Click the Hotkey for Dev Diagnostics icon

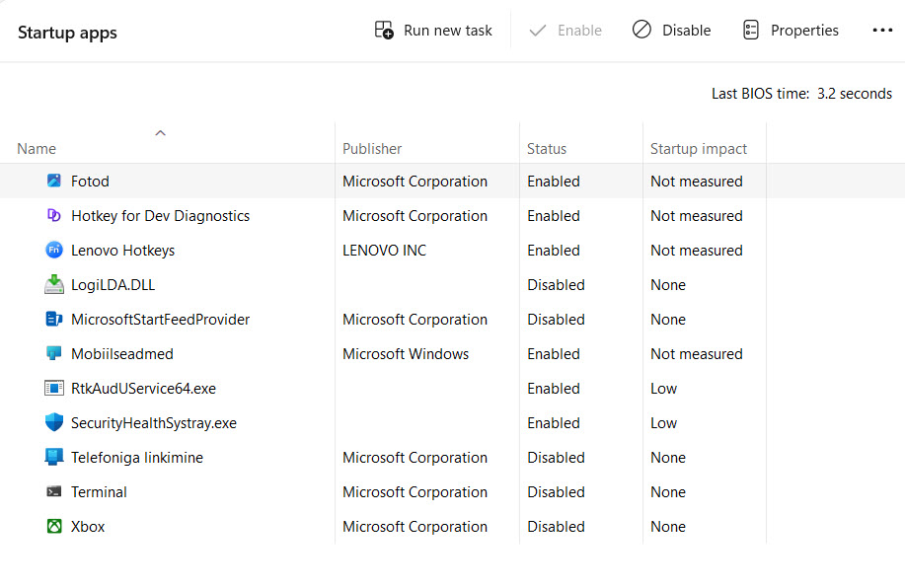click(x=53, y=215)
